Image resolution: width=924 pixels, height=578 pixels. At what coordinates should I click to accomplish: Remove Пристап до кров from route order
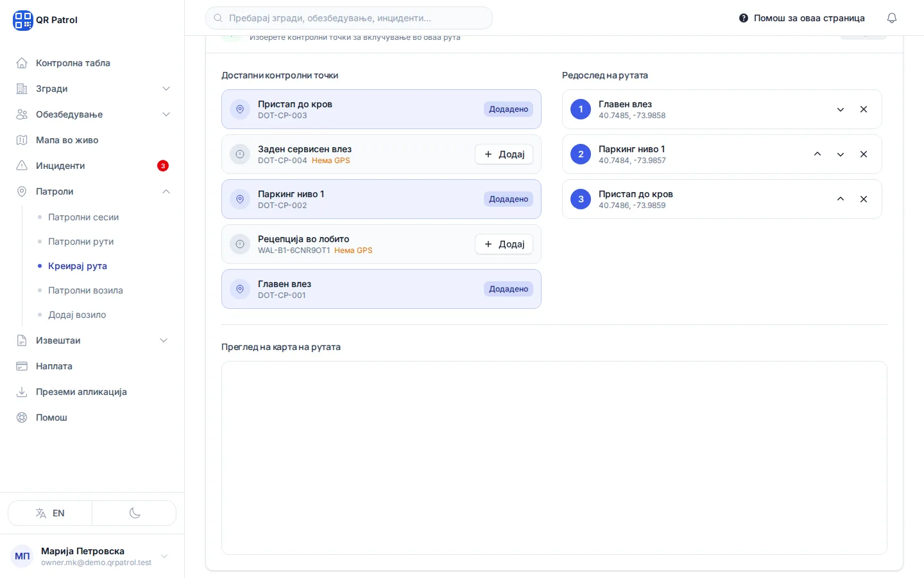pyautogui.click(x=864, y=199)
